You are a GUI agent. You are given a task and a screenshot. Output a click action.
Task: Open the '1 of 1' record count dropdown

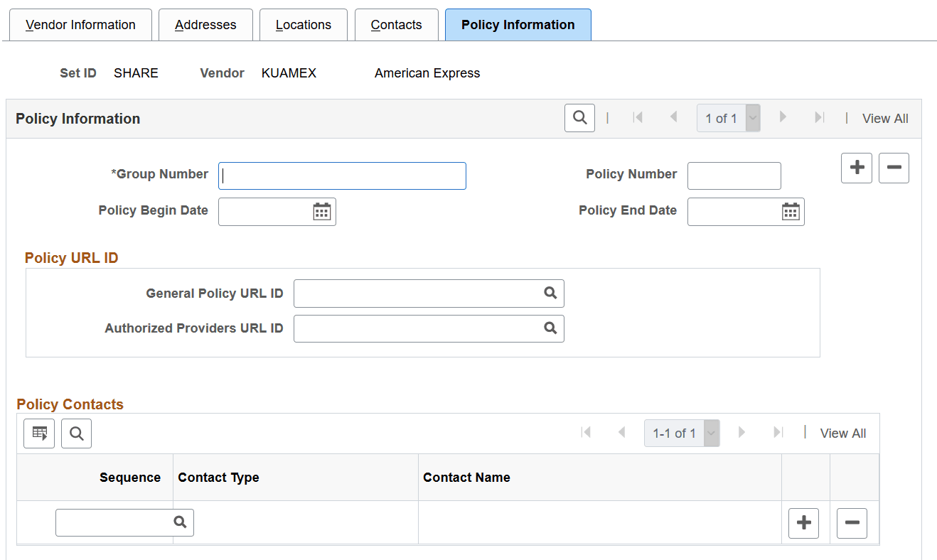[x=752, y=118]
